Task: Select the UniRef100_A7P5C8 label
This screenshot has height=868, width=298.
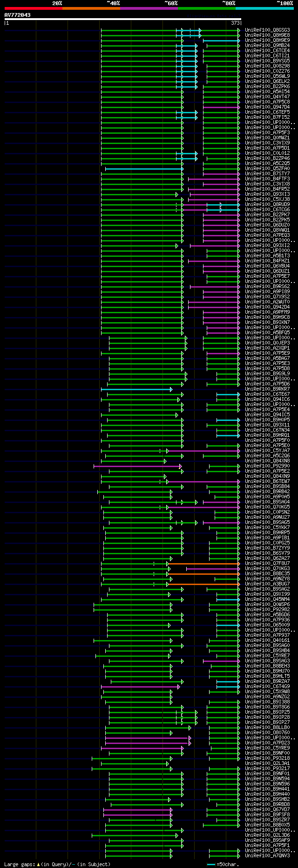Action: (267, 102)
